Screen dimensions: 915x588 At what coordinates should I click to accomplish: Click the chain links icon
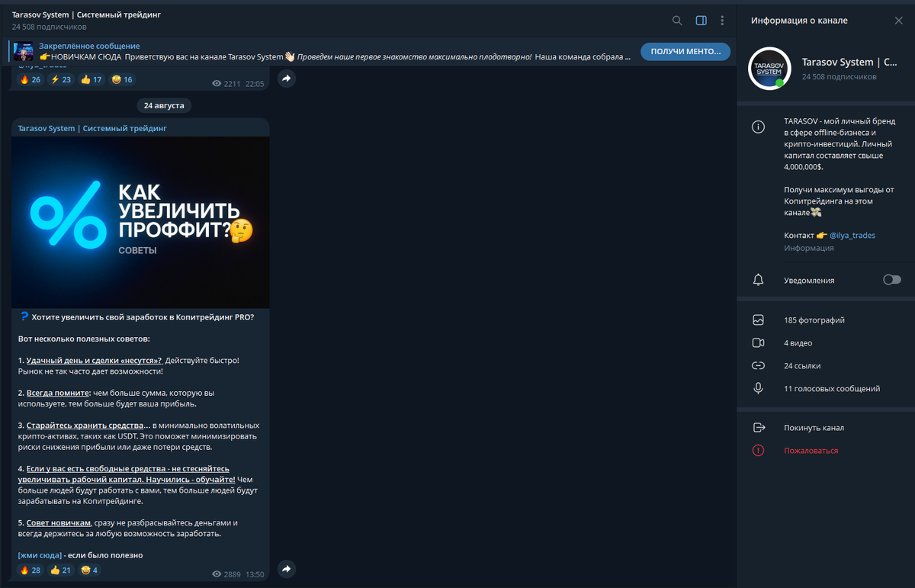coord(758,366)
